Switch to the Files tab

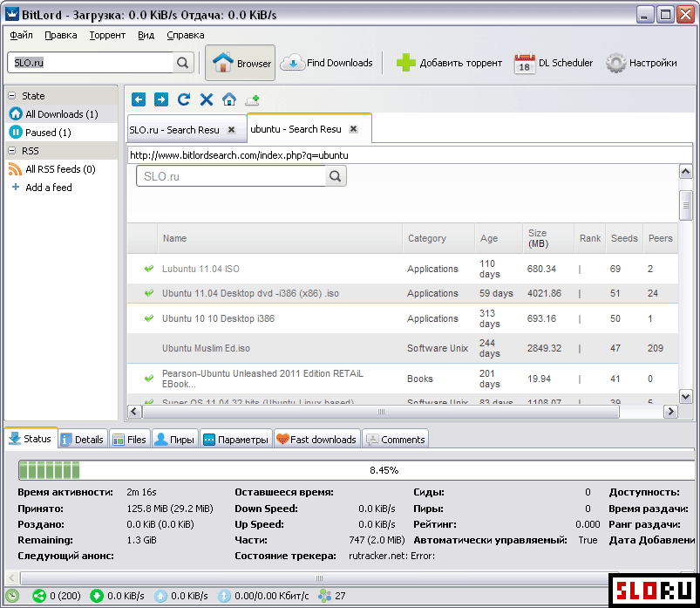click(x=130, y=440)
